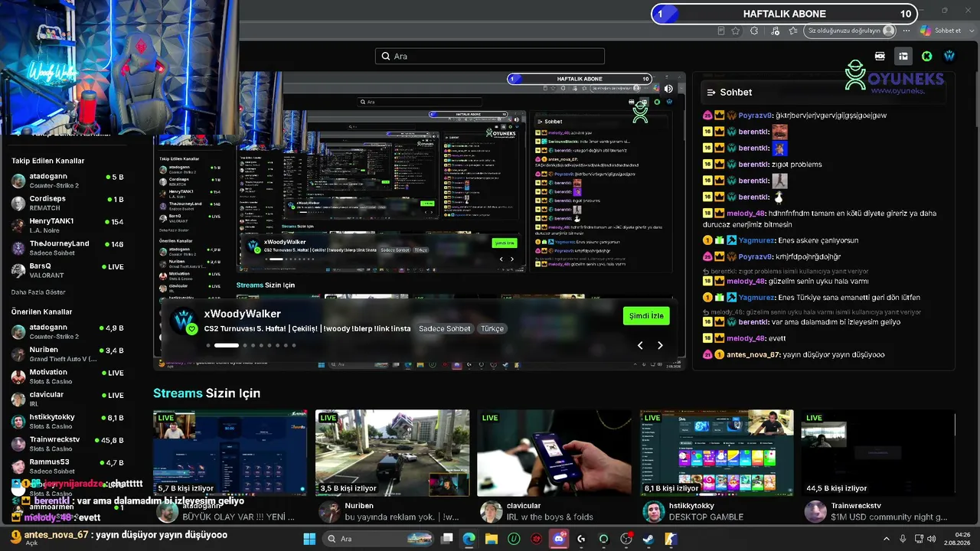Click the green K icon in header
The image size is (980, 551).
(x=926, y=56)
